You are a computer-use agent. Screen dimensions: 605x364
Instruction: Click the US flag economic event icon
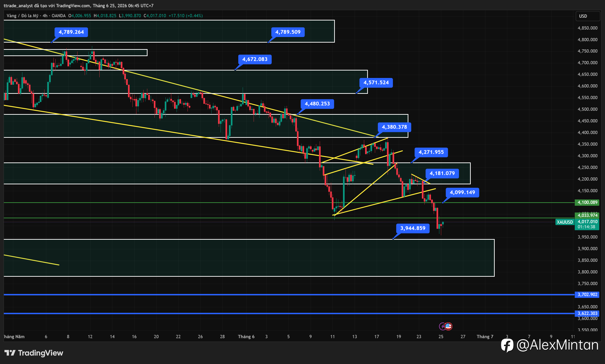[x=448, y=326]
